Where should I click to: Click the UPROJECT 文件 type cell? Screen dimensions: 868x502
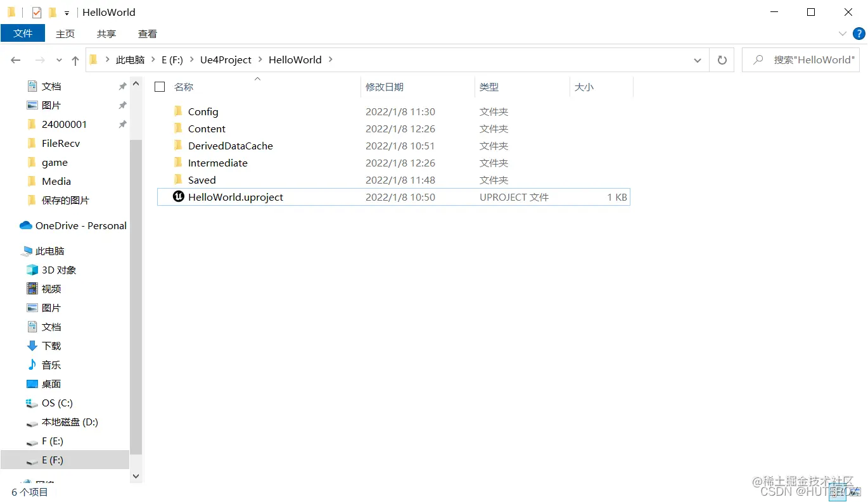tap(514, 197)
